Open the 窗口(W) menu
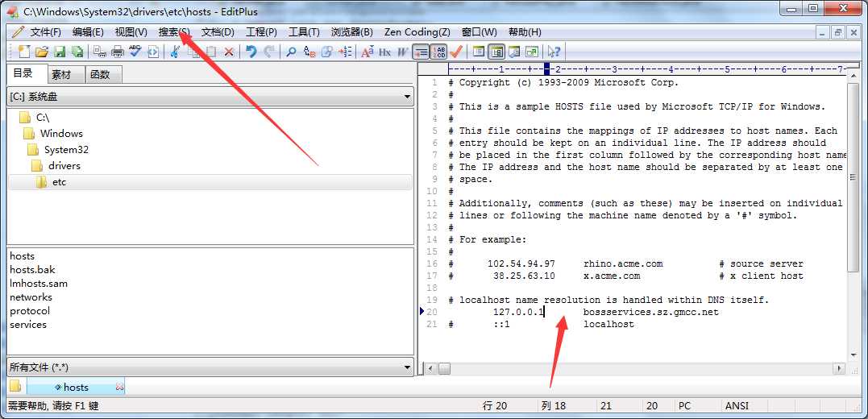 (x=480, y=32)
